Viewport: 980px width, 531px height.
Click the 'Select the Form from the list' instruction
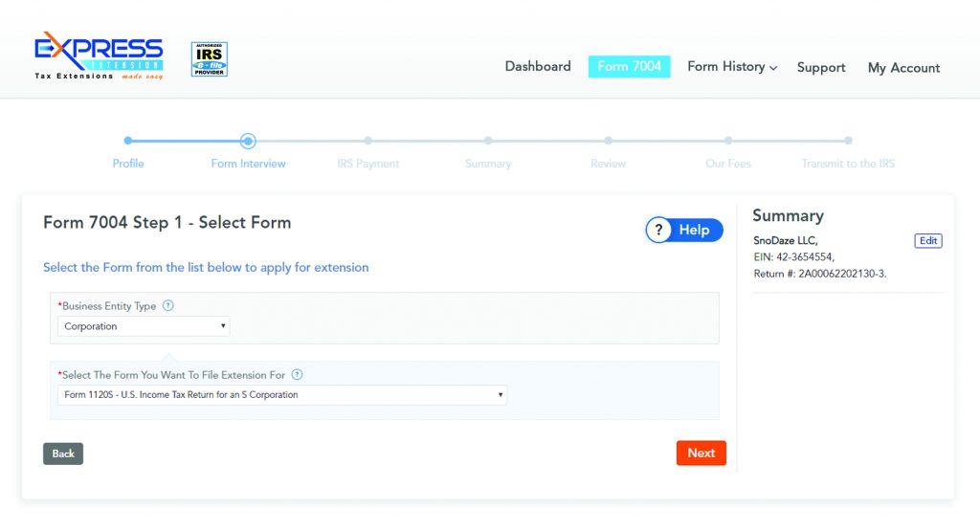point(206,267)
